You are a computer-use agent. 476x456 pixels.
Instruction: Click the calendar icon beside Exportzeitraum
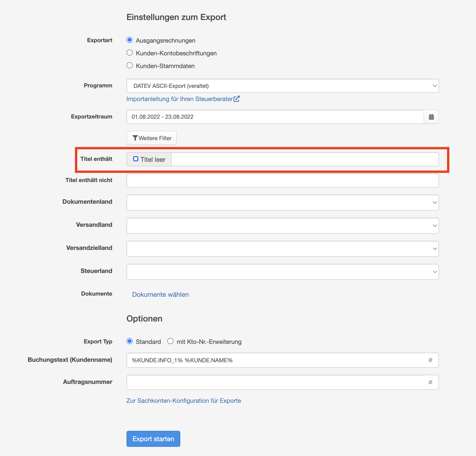point(431,117)
